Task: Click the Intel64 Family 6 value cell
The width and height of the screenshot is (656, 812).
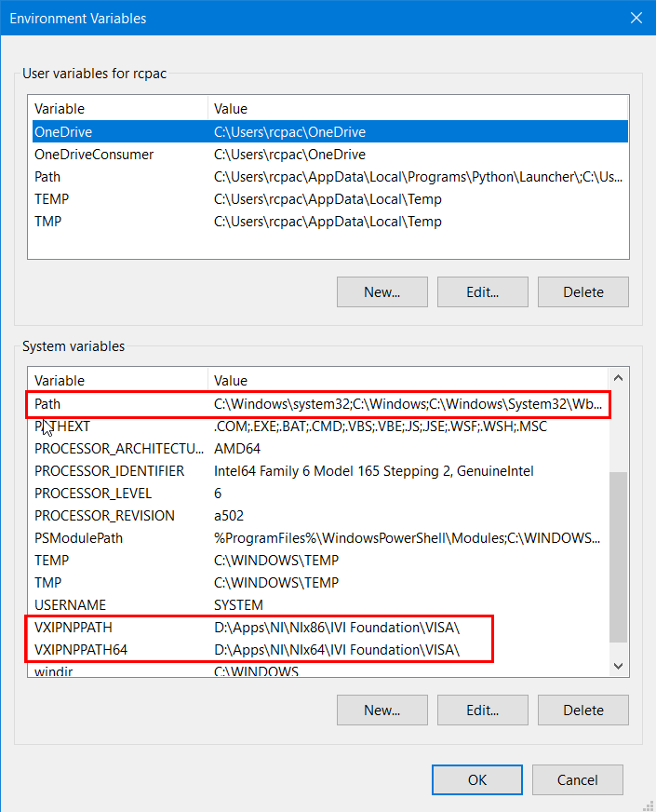Action: [373, 471]
